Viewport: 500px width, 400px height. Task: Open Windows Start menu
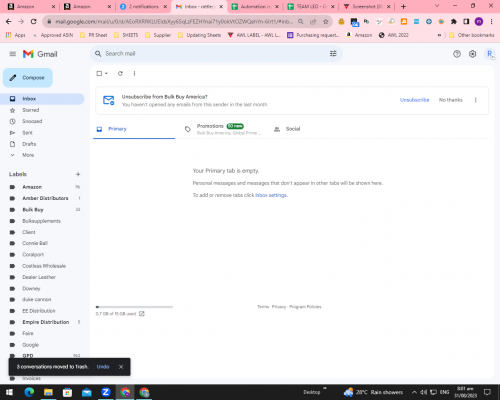pyautogui.click(x=9, y=392)
